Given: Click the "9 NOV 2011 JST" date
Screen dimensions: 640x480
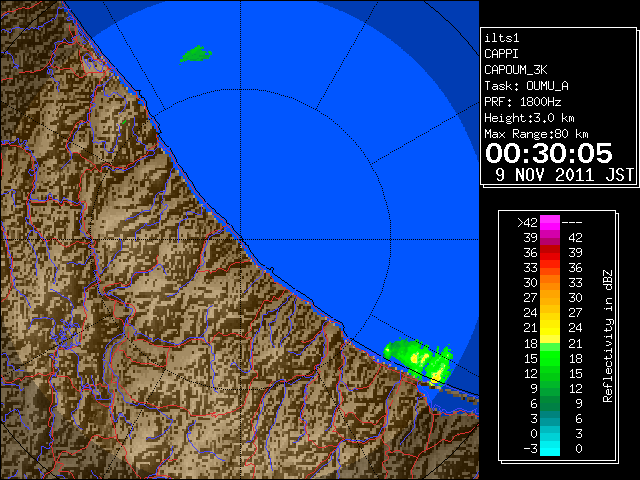Looking at the screenshot, I should pos(564,175).
